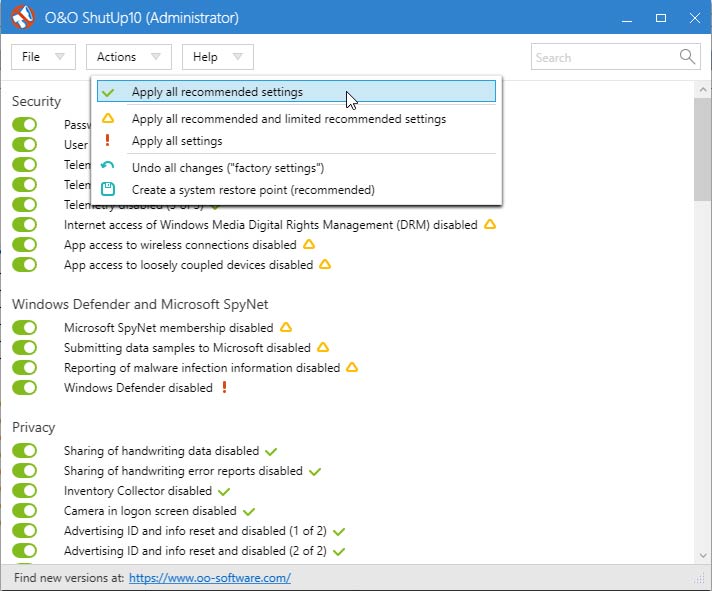The image size is (712, 591).
Task: Toggle Windows Defender disabled switch
Action: (25, 388)
